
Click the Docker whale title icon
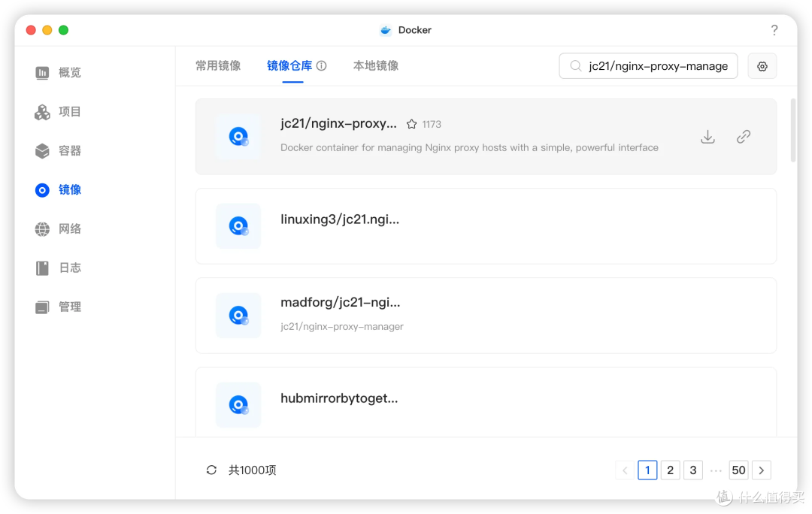pyautogui.click(x=385, y=30)
